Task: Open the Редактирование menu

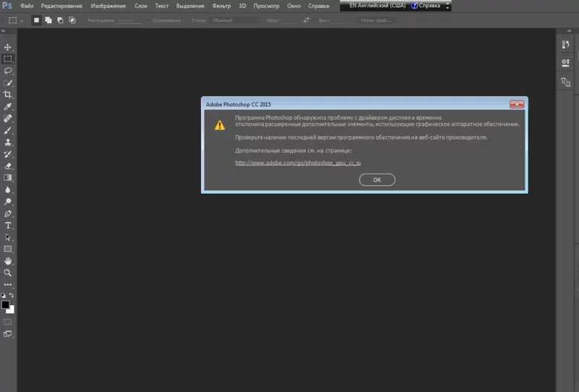Action: [62, 6]
